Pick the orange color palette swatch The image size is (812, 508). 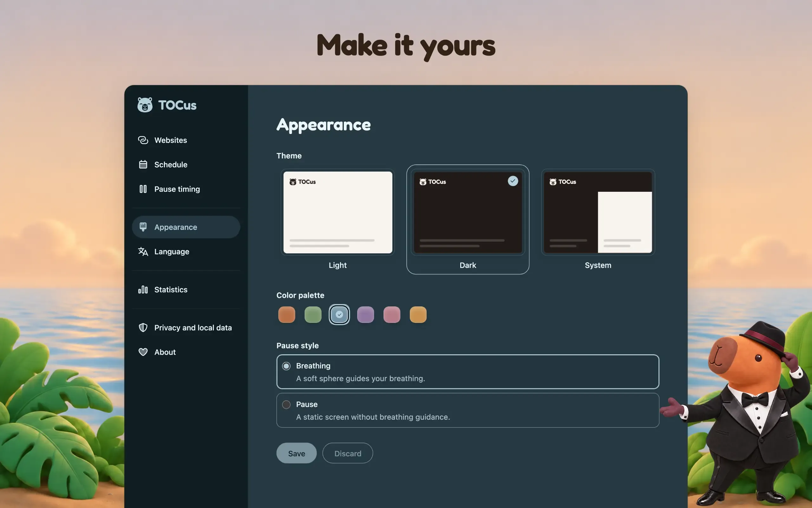coord(286,314)
